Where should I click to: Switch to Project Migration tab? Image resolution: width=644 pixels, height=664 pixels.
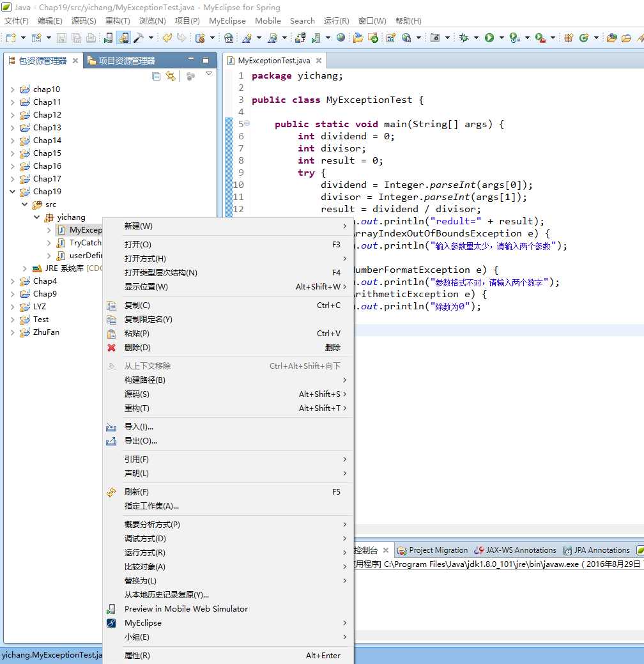click(433, 550)
